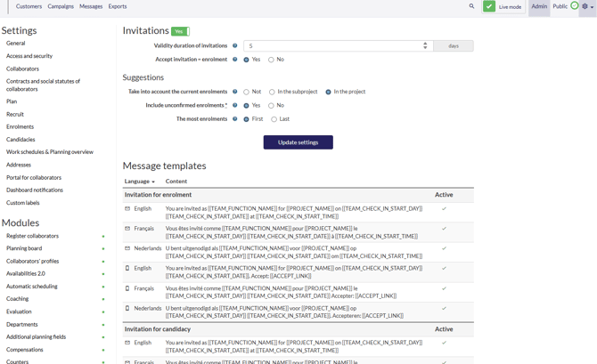Click the green dot next to Planning board
The image size is (597, 364).
point(103,249)
